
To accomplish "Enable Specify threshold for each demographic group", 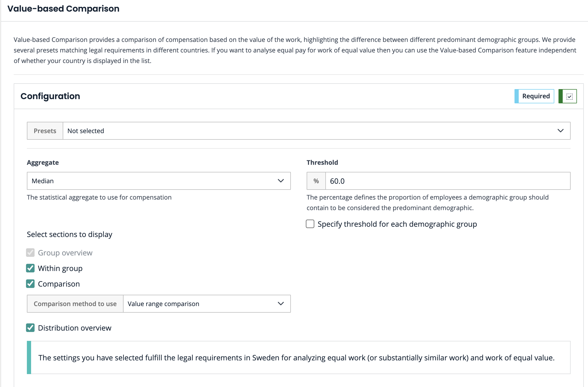I will (310, 224).
